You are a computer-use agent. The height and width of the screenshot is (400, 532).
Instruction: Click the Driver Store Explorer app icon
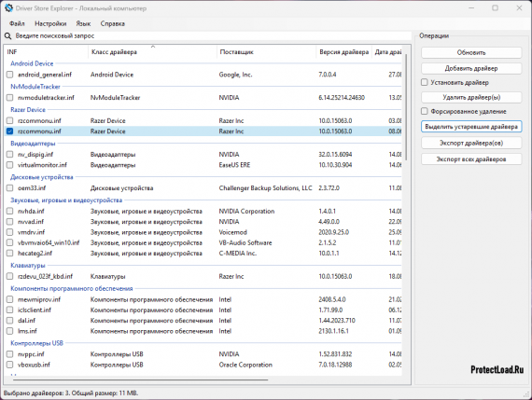(8, 7)
